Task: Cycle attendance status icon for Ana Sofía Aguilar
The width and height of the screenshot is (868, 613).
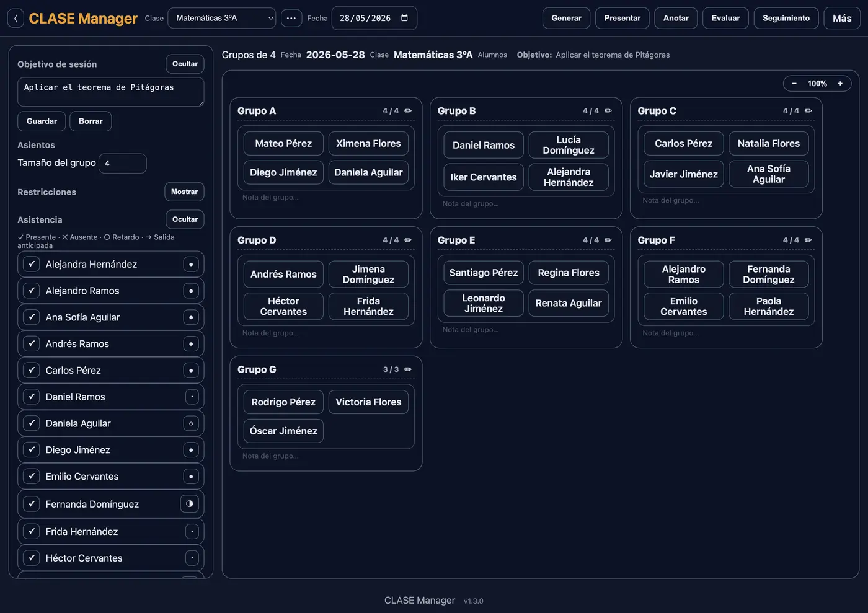Action: point(191,317)
